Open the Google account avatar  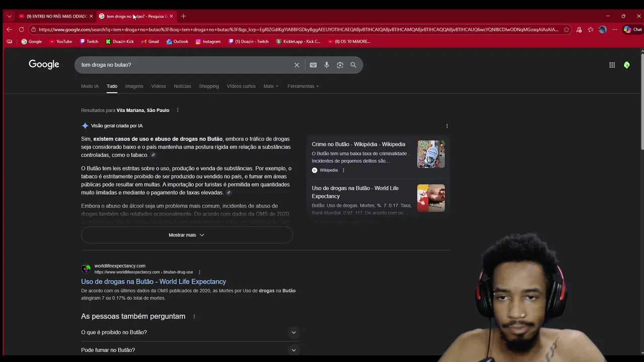point(626,65)
